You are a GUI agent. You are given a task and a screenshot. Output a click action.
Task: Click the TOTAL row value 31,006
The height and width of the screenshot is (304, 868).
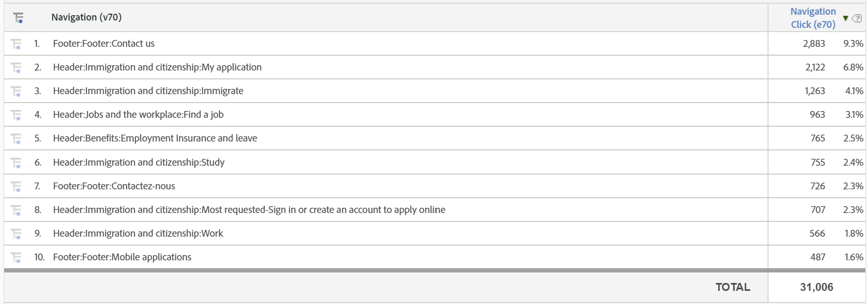[817, 287]
